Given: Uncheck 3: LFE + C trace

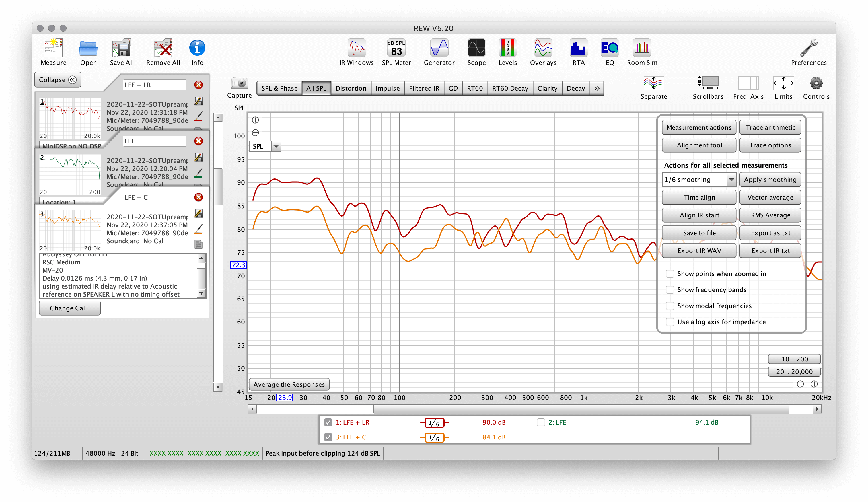Looking at the screenshot, I should tap(328, 437).
